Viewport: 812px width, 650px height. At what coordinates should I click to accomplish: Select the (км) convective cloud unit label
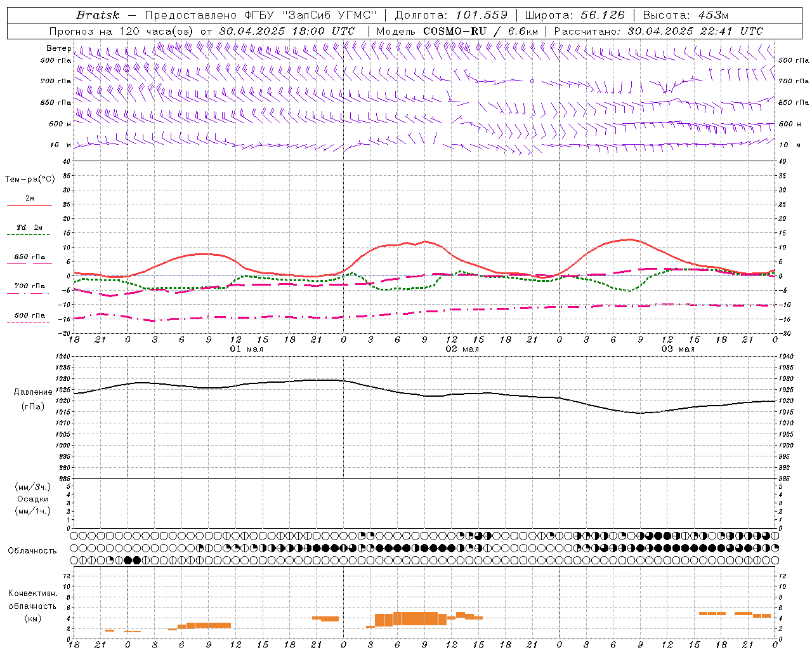click(33, 618)
